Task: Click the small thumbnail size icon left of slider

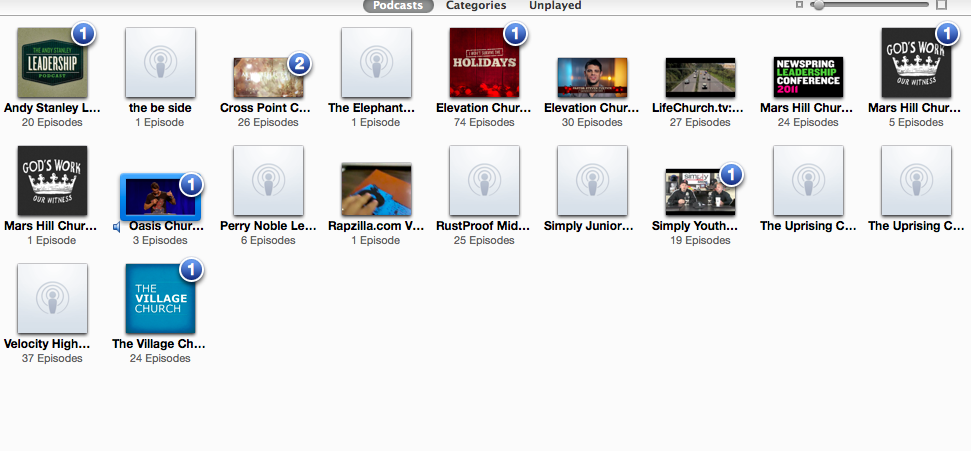Action: coord(799,6)
